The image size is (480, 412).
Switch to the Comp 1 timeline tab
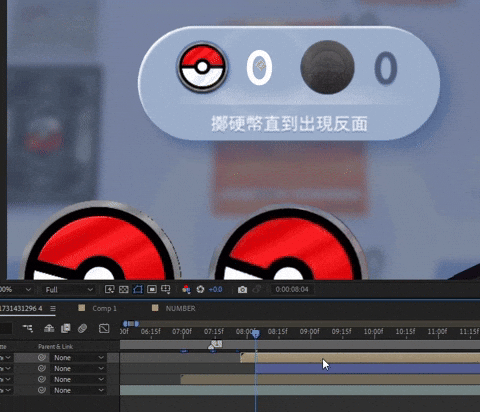pyautogui.click(x=104, y=308)
